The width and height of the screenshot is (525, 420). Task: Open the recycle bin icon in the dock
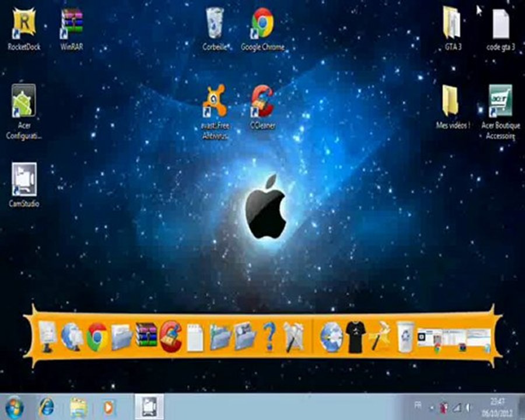click(405, 337)
